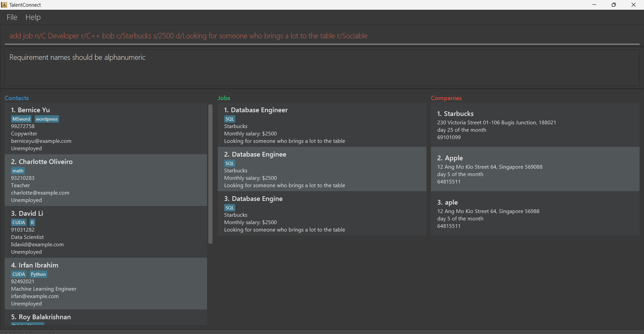
Task: Click the SQL tag on Database Engineer
Action: click(230, 119)
